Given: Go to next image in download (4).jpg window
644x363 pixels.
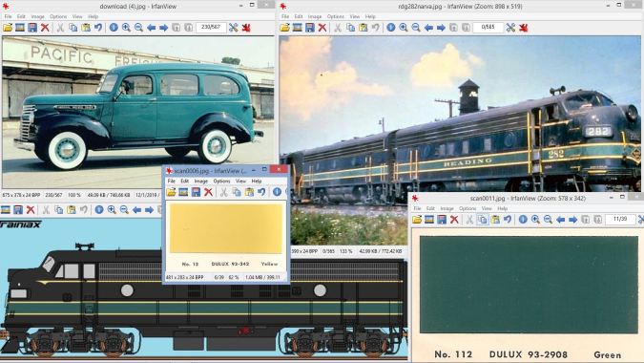Looking at the screenshot, I should (x=163, y=28).
